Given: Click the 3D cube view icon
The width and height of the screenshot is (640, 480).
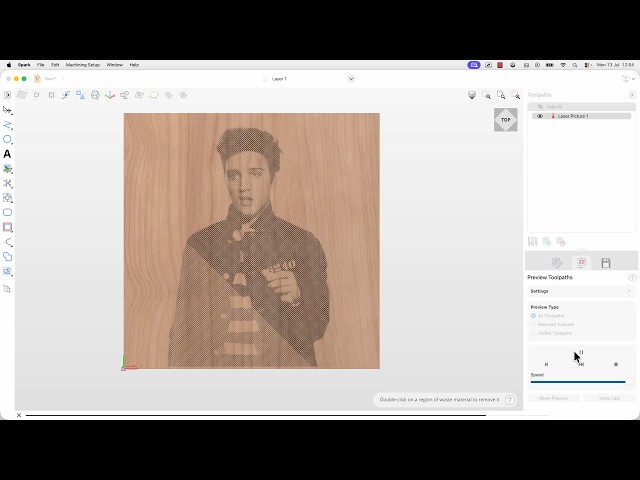Looking at the screenshot, I should coord(95,95).
